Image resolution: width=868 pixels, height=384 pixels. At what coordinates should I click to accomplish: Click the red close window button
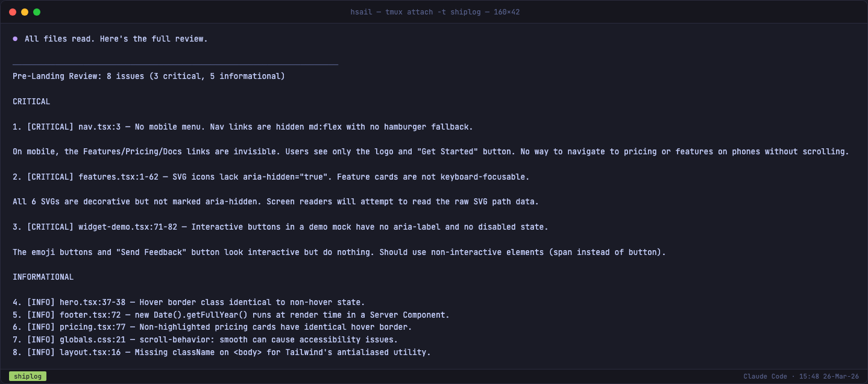[13, 12]
